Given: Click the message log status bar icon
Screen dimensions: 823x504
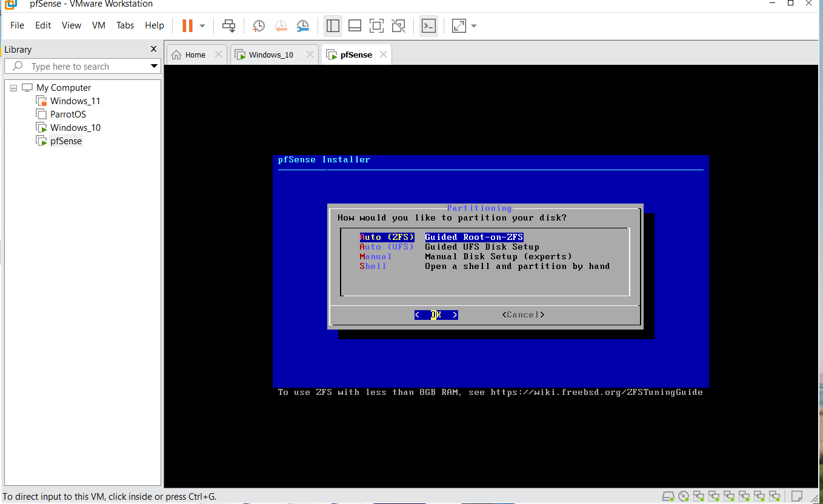Looking at the screenshot, I should point(797,496).
